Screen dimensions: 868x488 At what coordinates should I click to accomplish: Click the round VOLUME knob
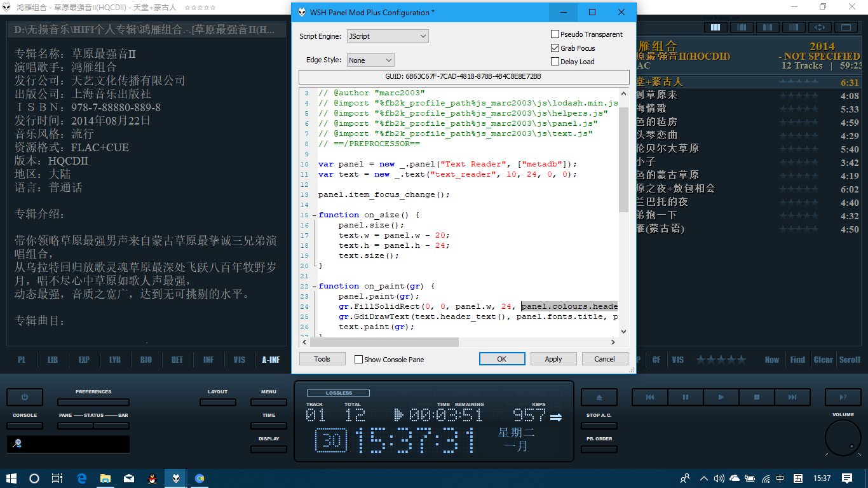coord(843,438)
